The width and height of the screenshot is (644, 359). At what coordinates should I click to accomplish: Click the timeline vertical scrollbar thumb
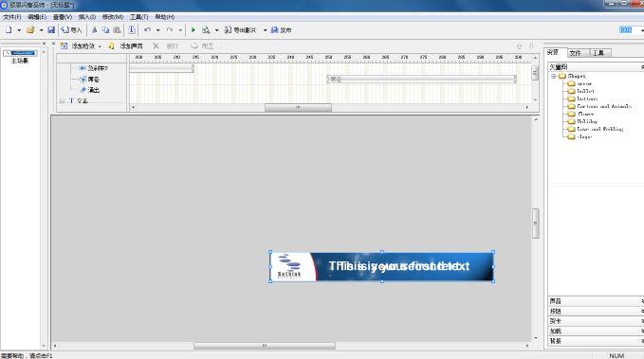click(x=535, y=73)
